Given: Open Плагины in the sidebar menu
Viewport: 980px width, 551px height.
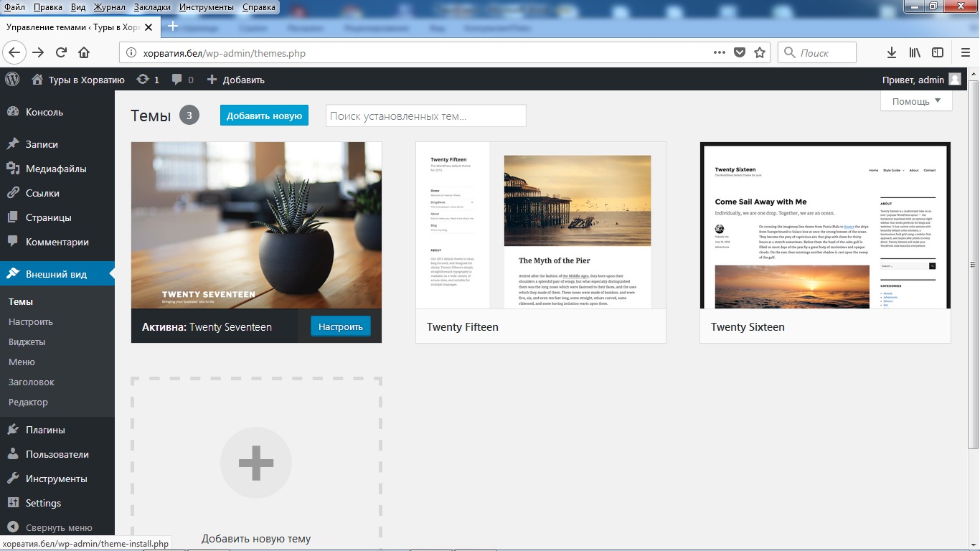Looking at the screenshot, I should pos(45,430).
